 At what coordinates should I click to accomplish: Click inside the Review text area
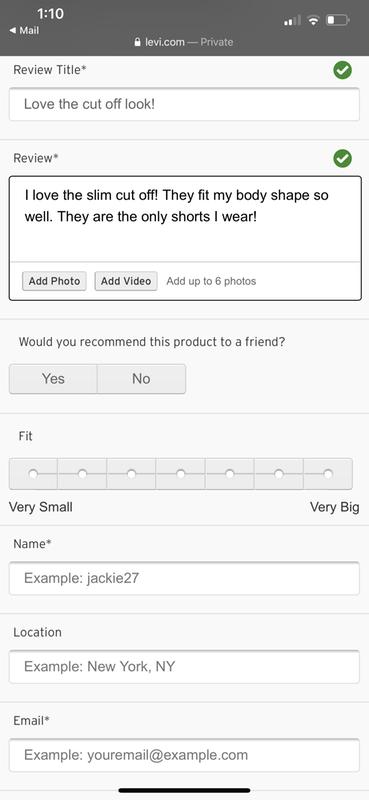click(185, 219)
